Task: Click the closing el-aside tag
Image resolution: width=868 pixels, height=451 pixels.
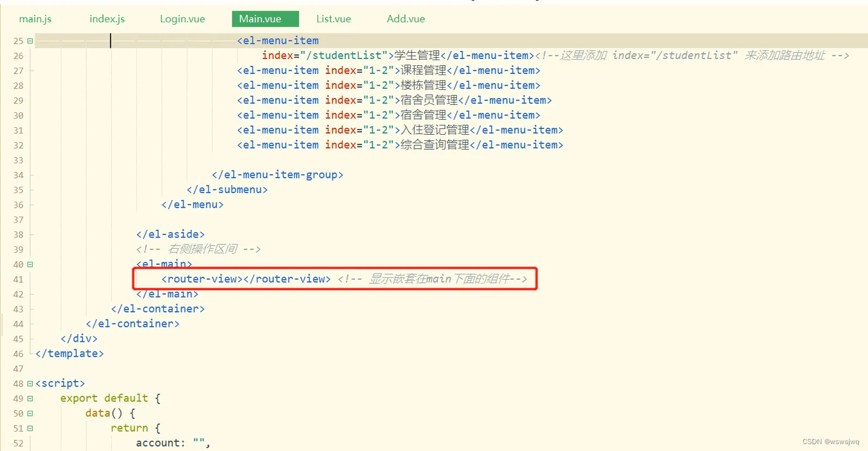Action: pos(170,234)
